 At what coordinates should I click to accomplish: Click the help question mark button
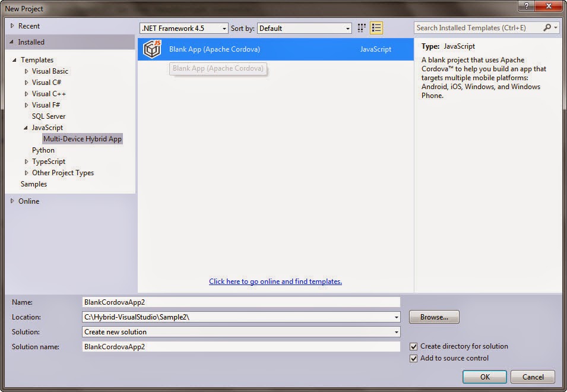click(526, 6)
